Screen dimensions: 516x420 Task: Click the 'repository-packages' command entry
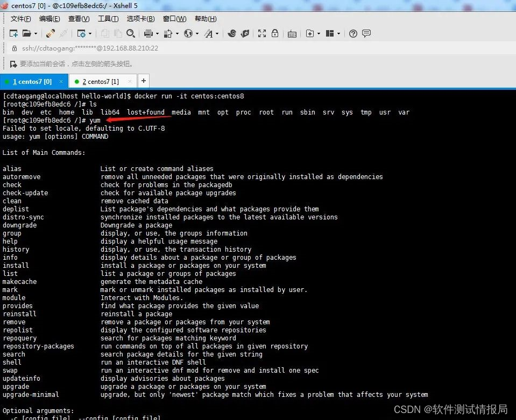(x=39, y=346)
